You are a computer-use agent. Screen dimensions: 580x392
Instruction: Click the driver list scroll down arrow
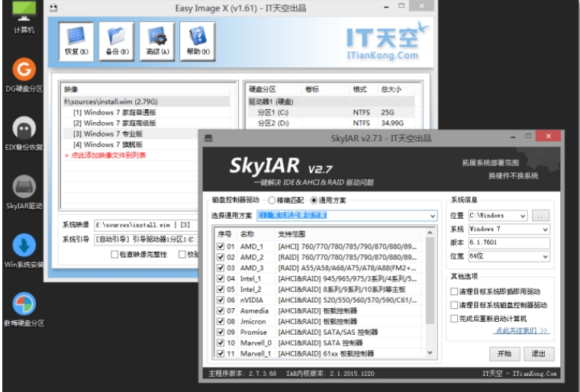click(430, 353)
